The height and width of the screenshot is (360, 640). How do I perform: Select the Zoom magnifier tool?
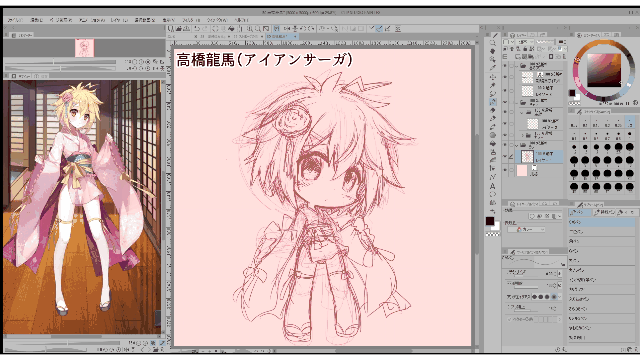point(493,43)
